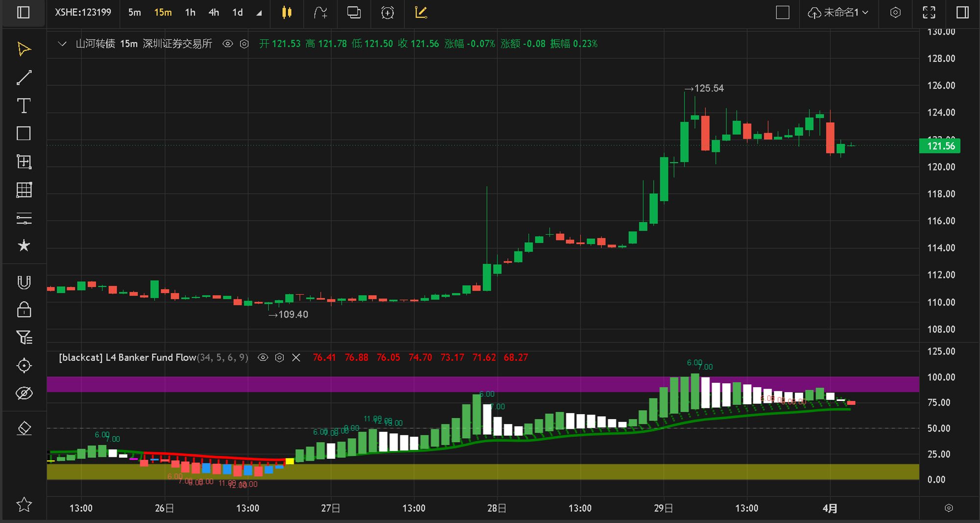The height and width of the screenshot is (523, 980).
Task: Open the chart layout windows icon
Action: 354,12
